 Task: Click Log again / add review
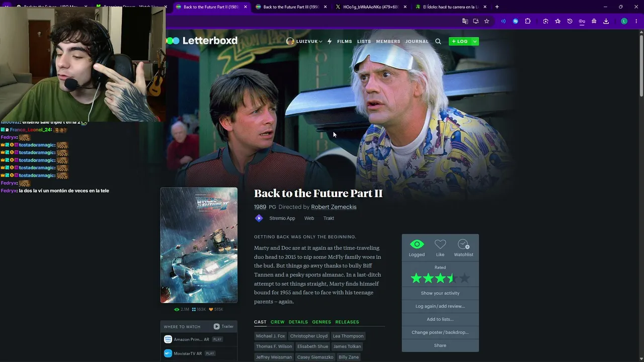click(x=440, y=306)
